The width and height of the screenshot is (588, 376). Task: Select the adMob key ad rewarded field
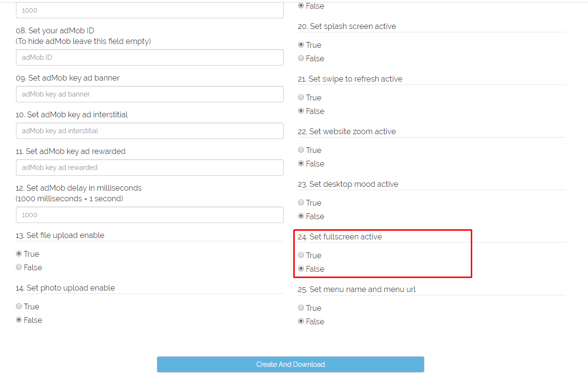pos(150,167)
